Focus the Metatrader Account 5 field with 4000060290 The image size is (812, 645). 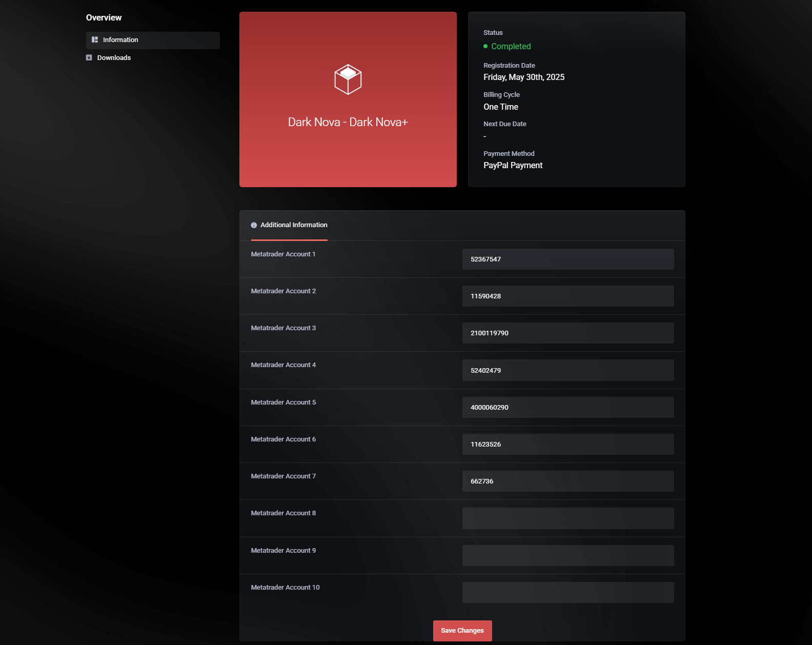click(x=567, y=408)
